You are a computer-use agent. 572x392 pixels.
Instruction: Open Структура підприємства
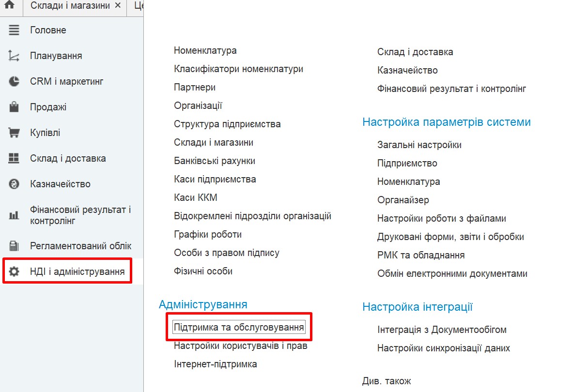click(227, 124)
